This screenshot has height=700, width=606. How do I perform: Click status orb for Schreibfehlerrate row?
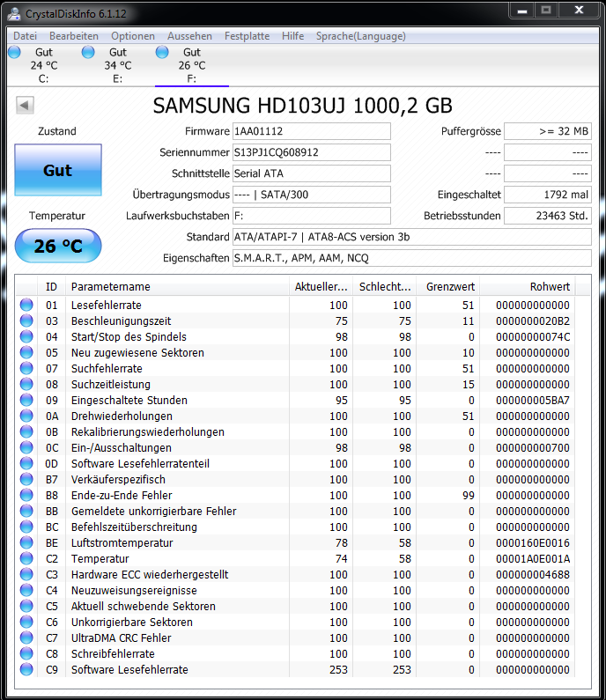[x=26, y=653]
